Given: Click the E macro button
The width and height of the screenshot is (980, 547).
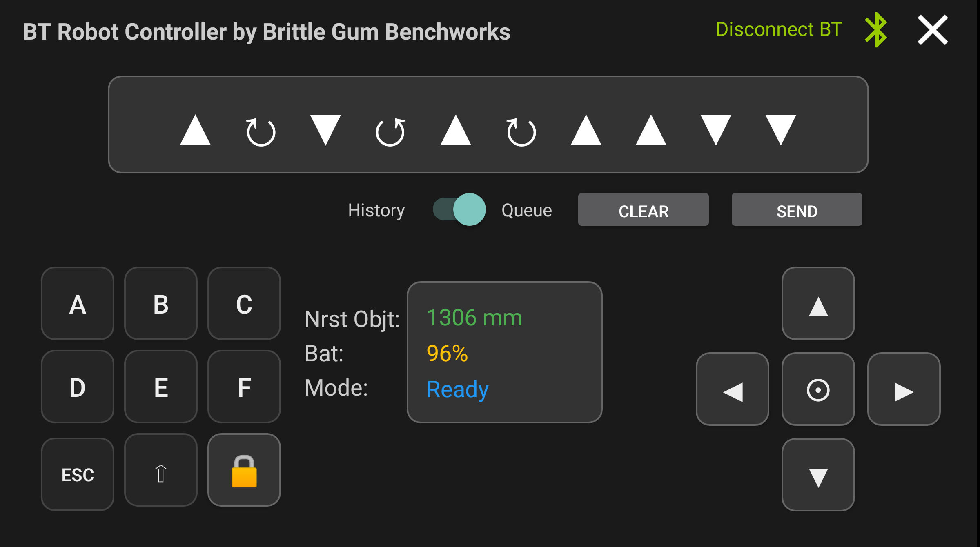Looking at the screenshot, I should (161, 387).
